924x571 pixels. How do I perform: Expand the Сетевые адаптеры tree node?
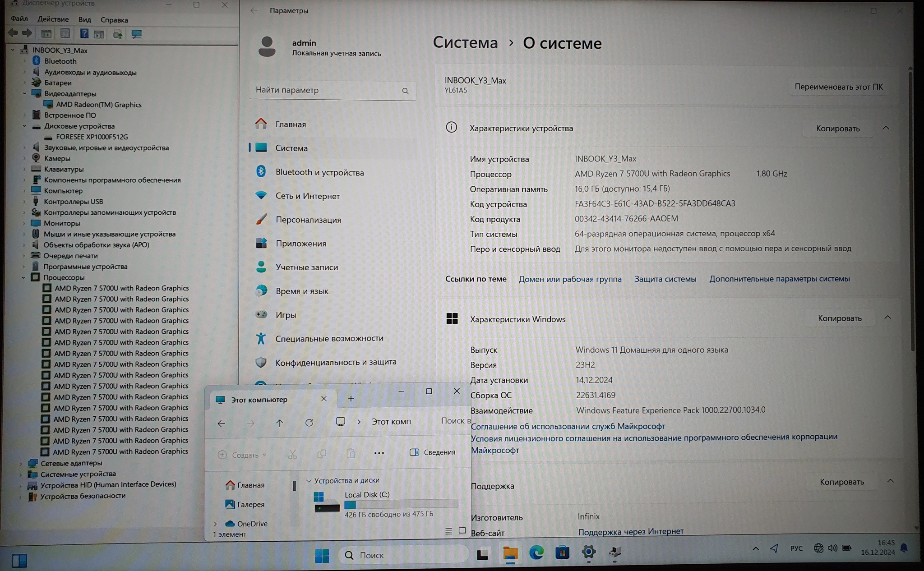(x=21, y=463)
